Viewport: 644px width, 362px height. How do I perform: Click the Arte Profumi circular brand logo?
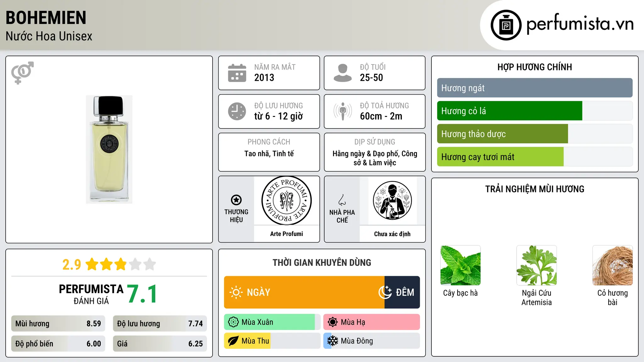[x=286, y=200]
